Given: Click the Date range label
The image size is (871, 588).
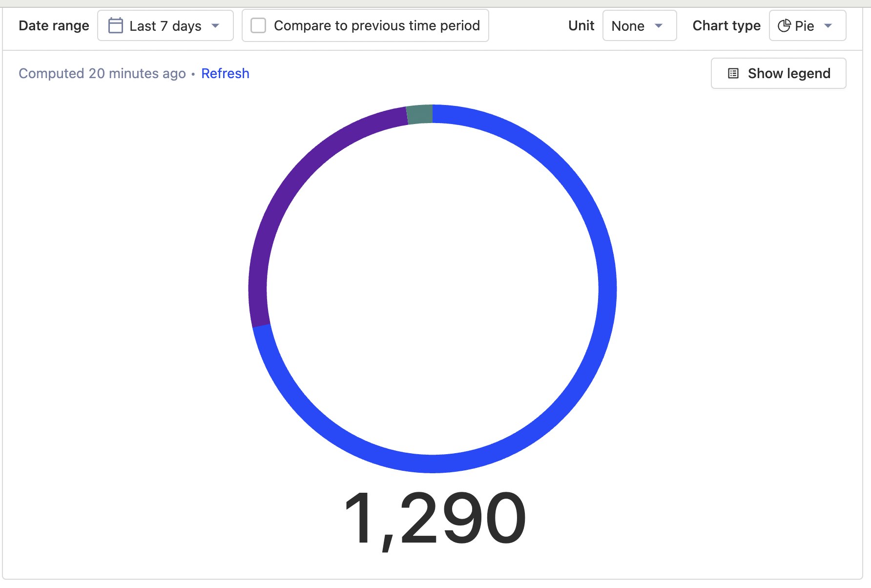Looking at the screenshot, I should (54, 25).
